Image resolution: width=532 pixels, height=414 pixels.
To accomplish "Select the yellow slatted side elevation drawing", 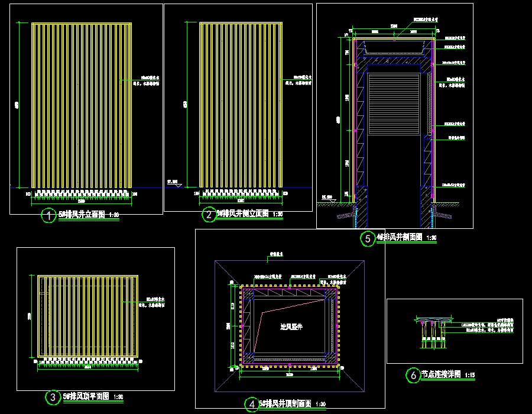I will pos(240,105).
